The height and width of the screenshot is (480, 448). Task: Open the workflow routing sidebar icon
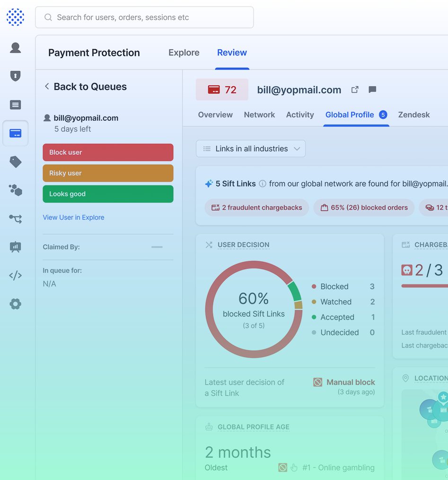pyautogui.click(x=15, y=219)
